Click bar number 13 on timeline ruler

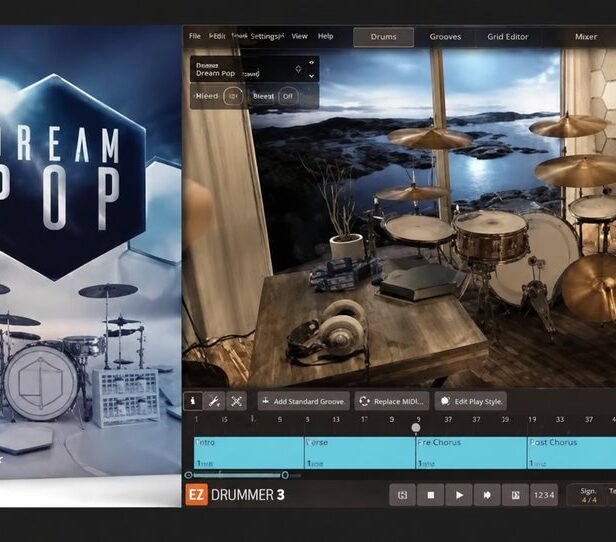(x=336, y=419)
